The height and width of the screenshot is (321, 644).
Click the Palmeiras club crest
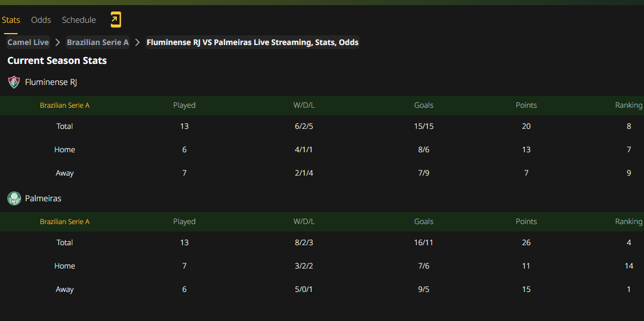(x=14, y=198)
